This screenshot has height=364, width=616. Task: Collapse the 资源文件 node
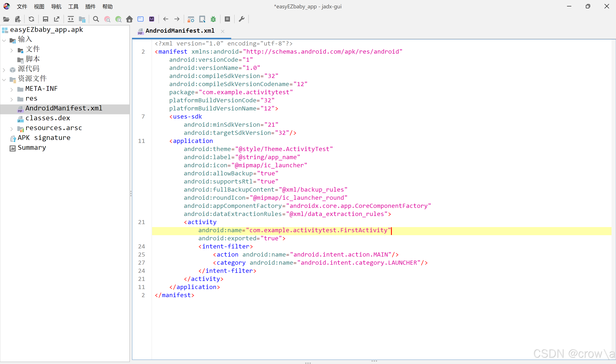4,79
